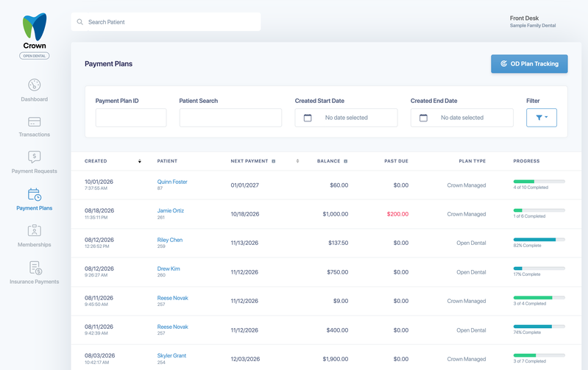Screen dimensions: 588x370
Task: Open the Created Start Date picker
Action: tap(346, 118)
